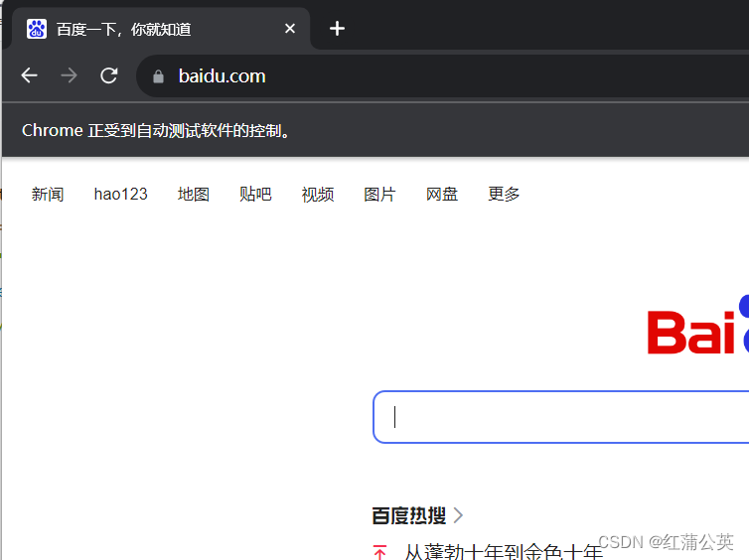
Task: Reload the page with refresh icon
Action: [109, 75]
